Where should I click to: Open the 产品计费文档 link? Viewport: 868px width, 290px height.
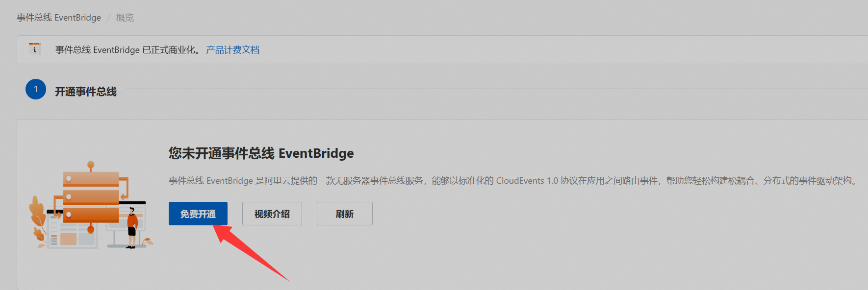coord(232,50)
